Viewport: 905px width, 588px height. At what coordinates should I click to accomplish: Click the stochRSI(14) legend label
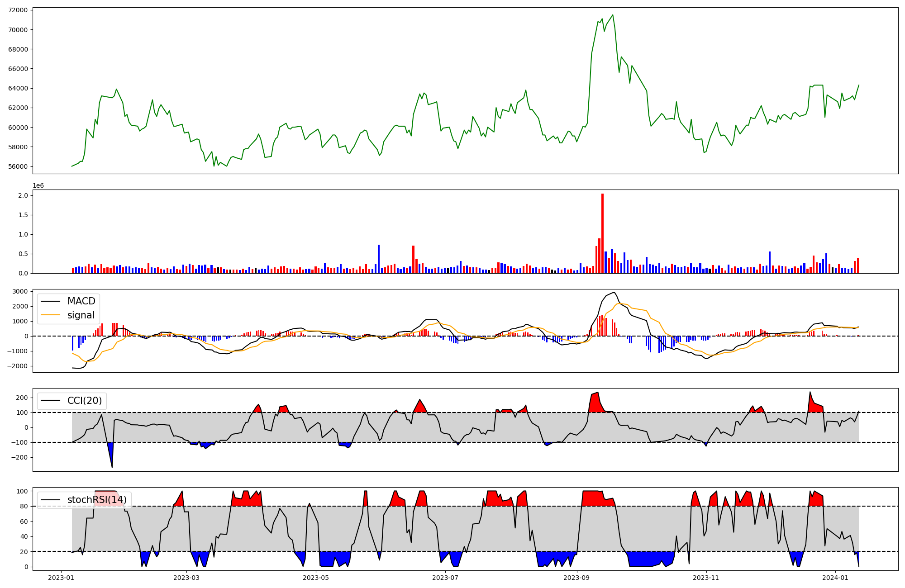[x=97, y=500]
